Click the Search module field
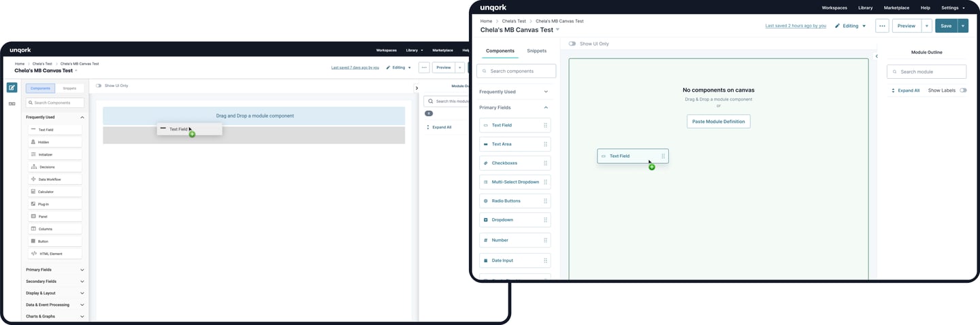This screenshot has height=325, width=980. 926,71
